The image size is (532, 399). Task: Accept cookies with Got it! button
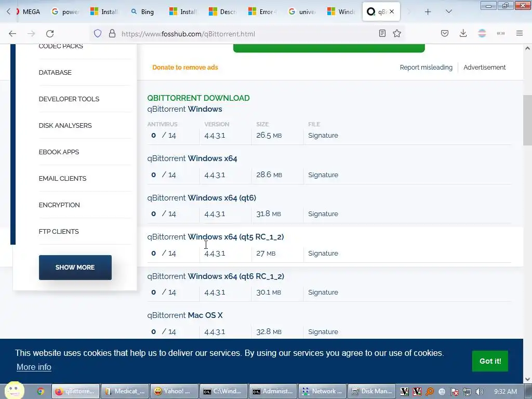(490, 361)
